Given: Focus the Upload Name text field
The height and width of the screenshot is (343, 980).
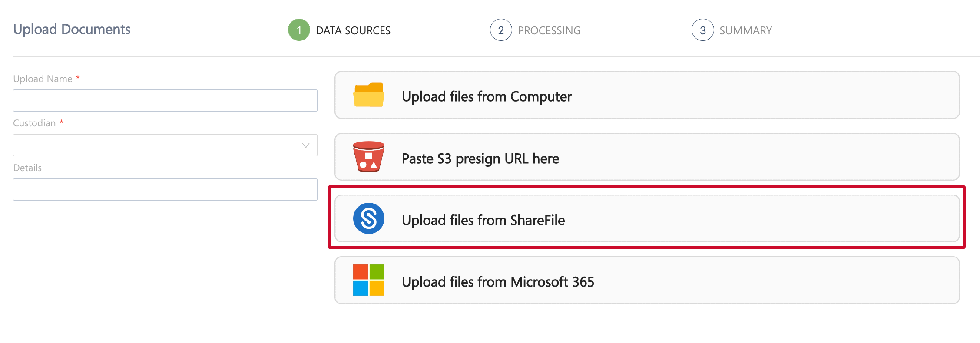Looking at the screenshot, I should tap(165, 101).
